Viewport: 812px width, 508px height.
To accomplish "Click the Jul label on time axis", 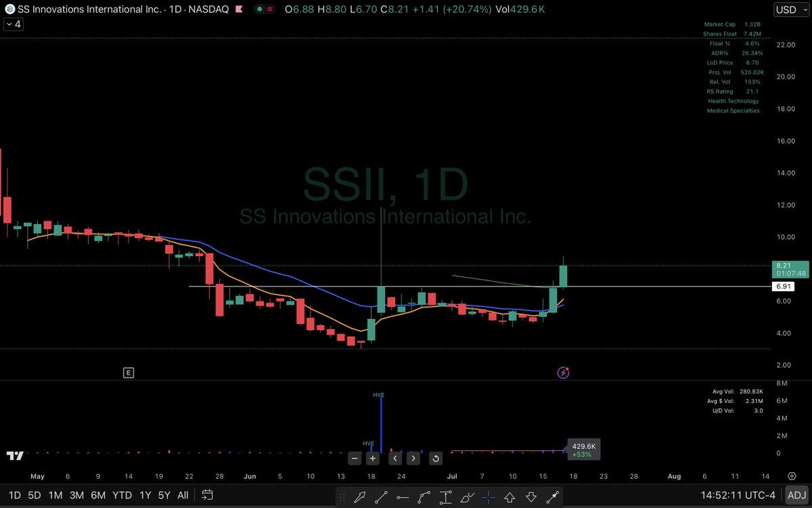I will (x=451, y=476).
